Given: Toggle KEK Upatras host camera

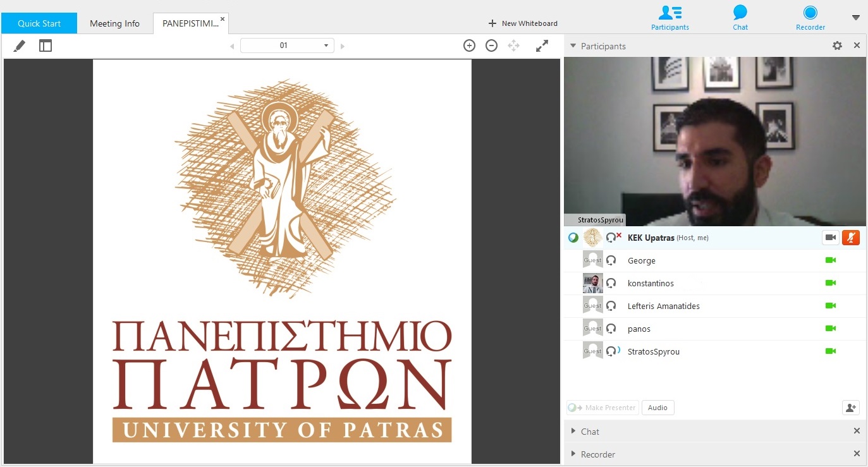Looking at the screenshot, I should (x=831, y=238).
